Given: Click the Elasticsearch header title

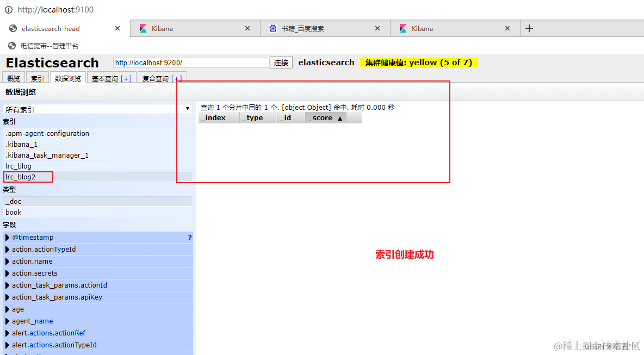Looking at the screenshot, I should (x=52, y=63).
